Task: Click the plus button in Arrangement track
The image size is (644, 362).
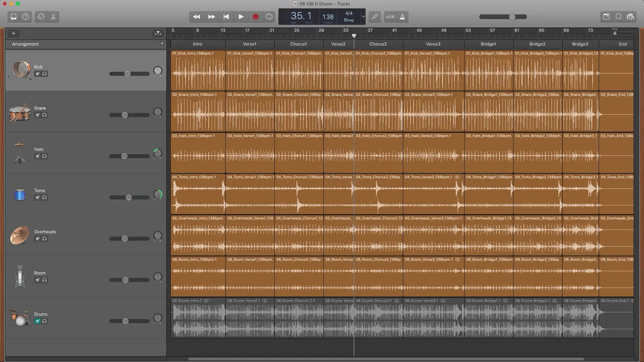Action: (x=162, y=44)
